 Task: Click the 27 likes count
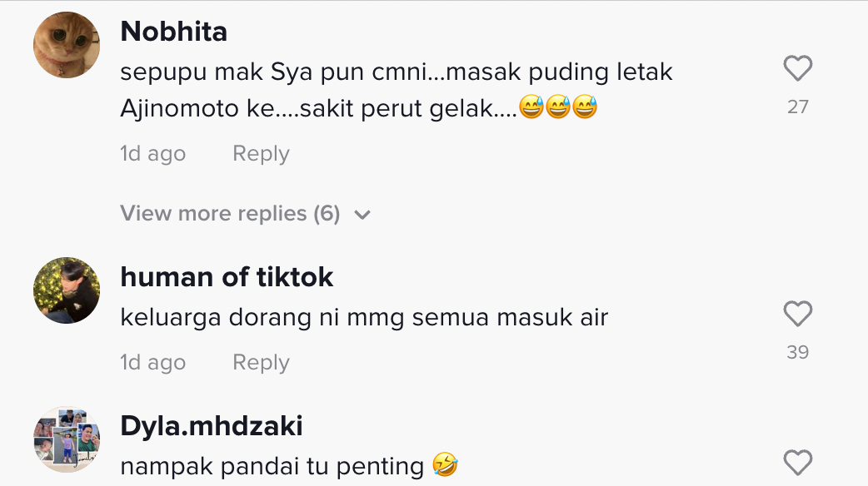pyautogui.click(x=798, y=107)
